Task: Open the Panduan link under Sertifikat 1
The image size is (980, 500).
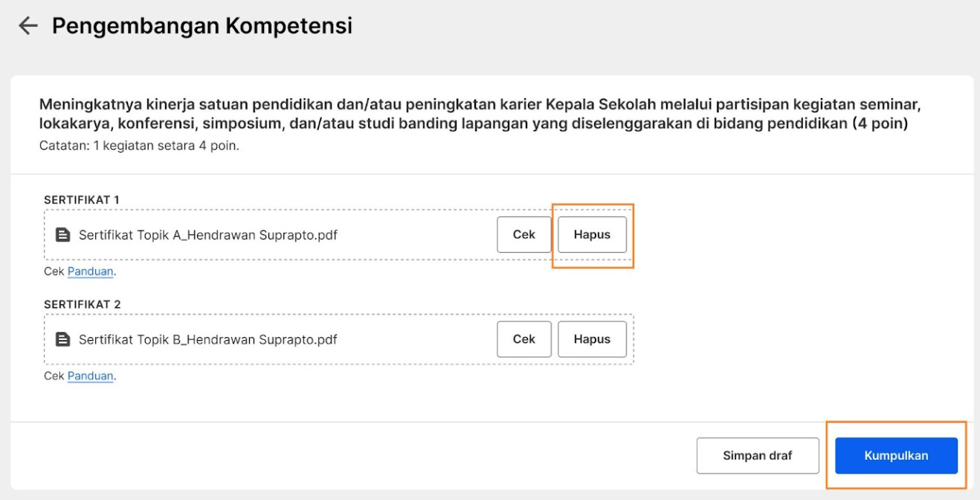Action: click(91, 272)
